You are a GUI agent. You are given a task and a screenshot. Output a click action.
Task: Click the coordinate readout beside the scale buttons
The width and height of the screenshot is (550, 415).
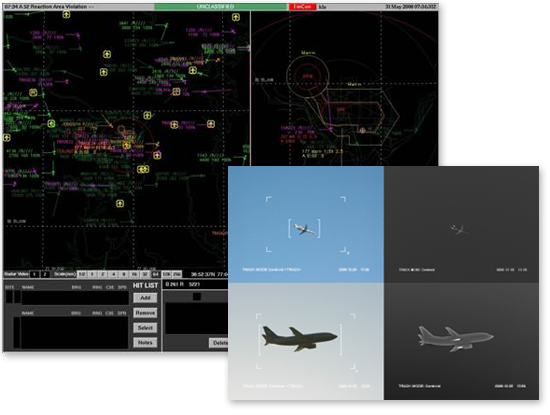pyautogui.click(x=209, y=274)
